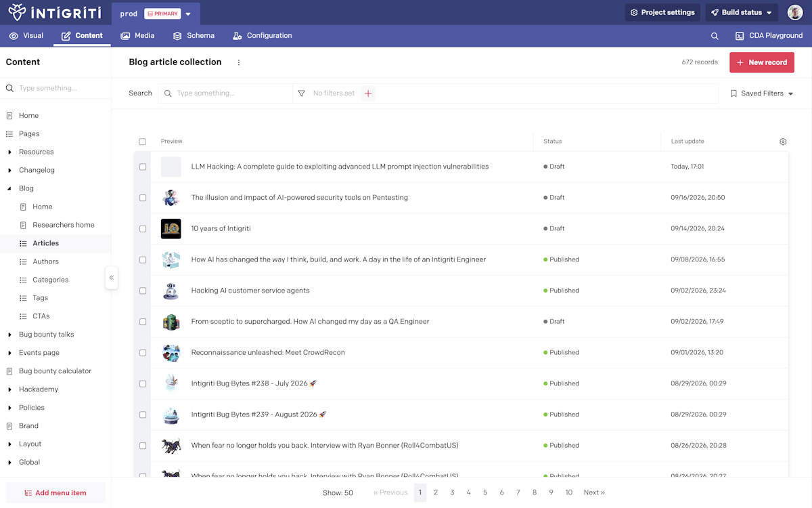Select all records header checkbox
Viewport: 812px width, 508px height.
142,142
